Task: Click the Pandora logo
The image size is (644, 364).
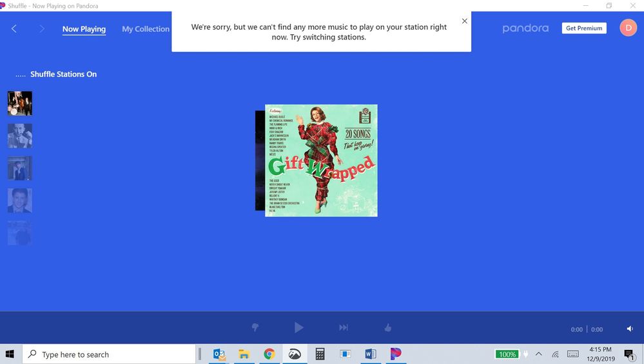Action: click(525, 28)
